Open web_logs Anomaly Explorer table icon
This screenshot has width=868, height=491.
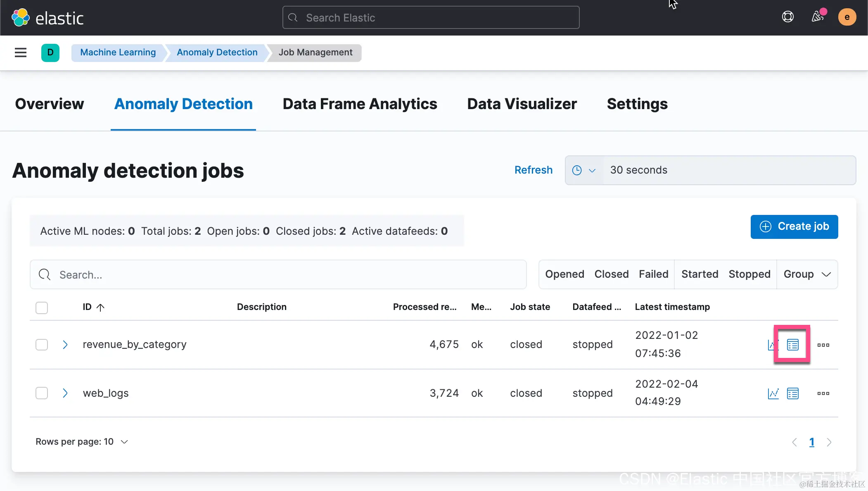[x=792, y=393]
